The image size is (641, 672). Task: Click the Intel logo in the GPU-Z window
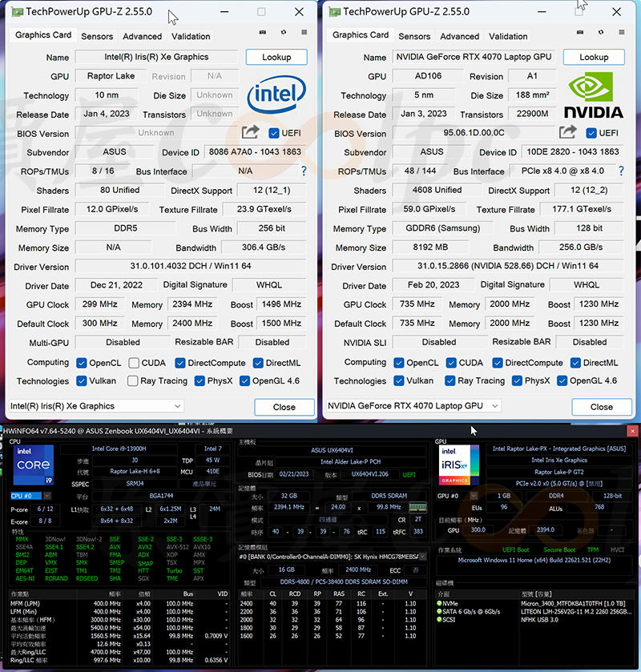point(276,95)
